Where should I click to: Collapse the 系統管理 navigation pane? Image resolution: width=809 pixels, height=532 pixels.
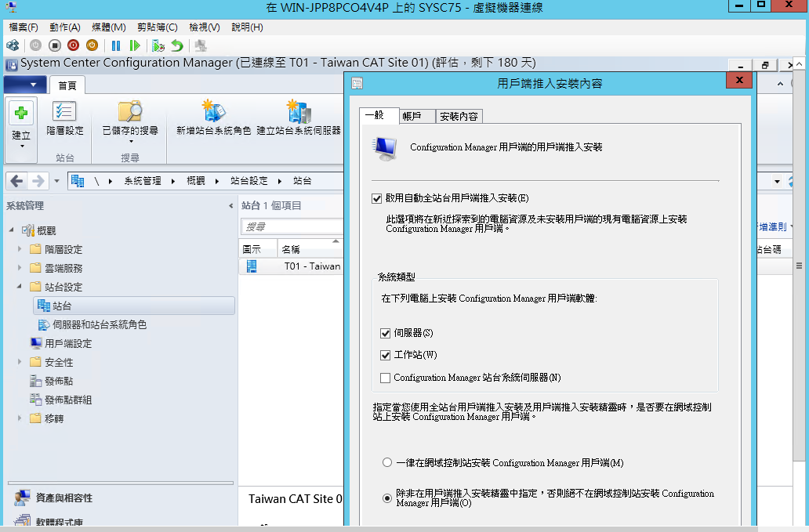click(x=230, y=206)
